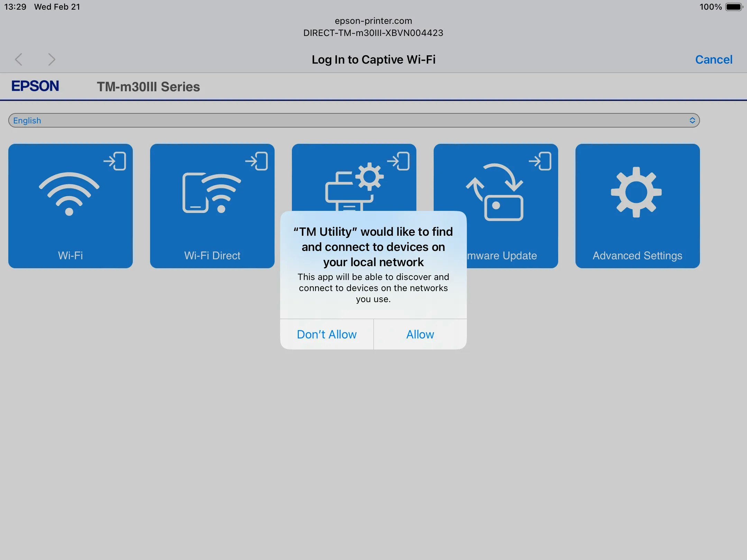Cancel the captive Wi-Fi login

coord(713,59)
